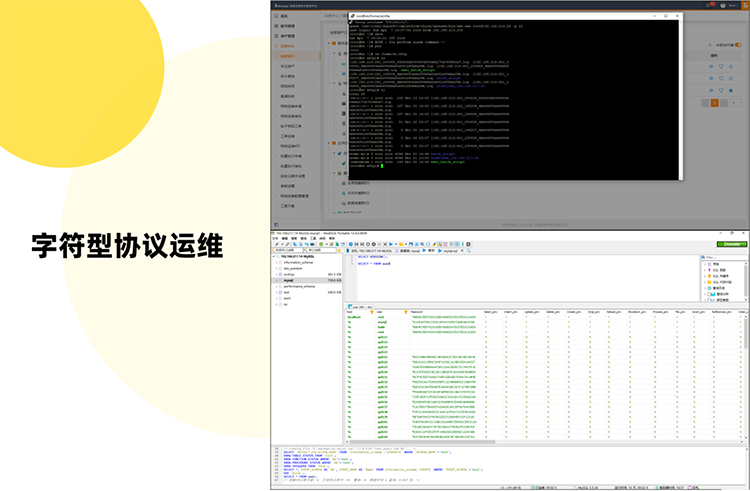Open the user avatar in the top bar

722,5
